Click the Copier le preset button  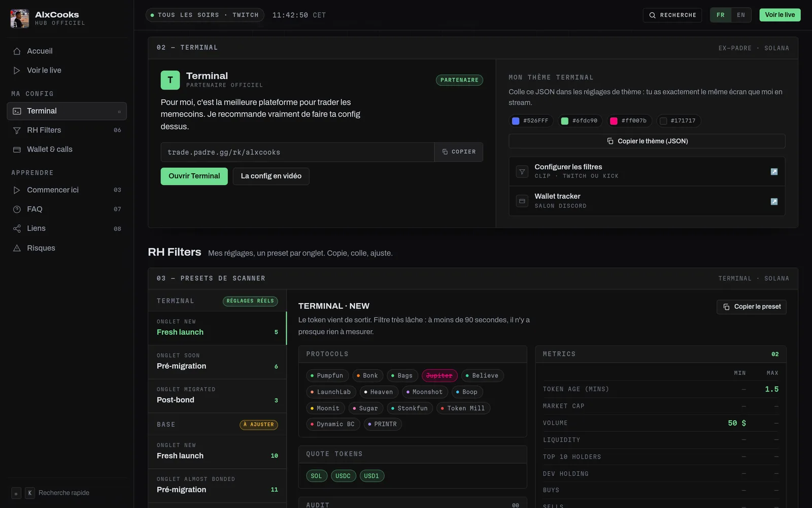[752, 307]
